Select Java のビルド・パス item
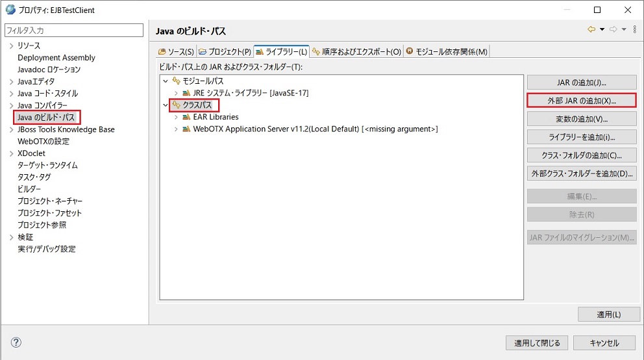Screen dimensions: 644x360 (46, 117)
